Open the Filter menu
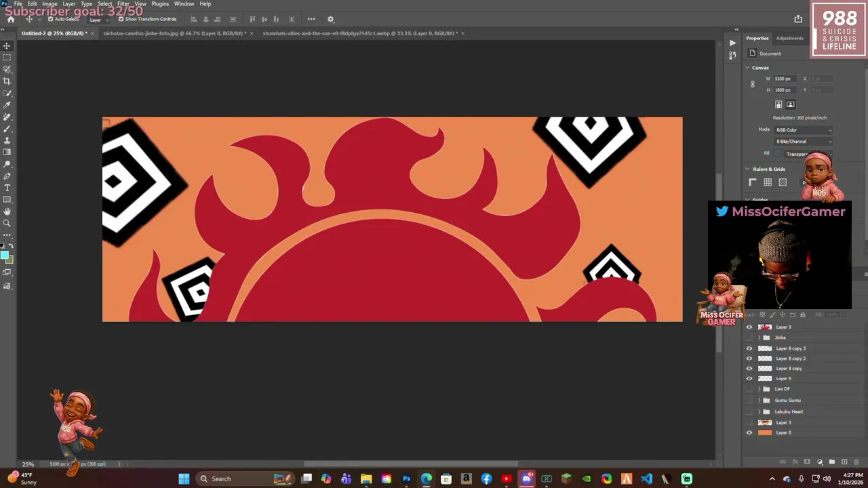 tap(123, 4)
